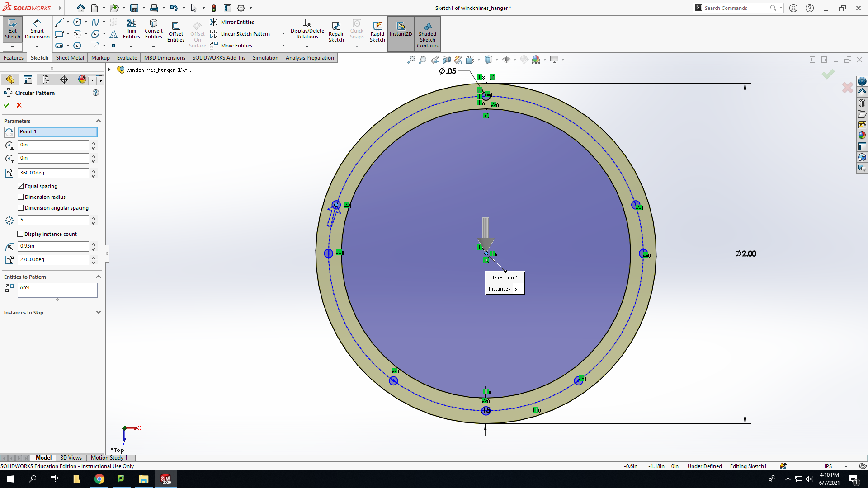Click number of instances field showing 5
The width and height of the screenshot is (868, 488).
tap(53, 220)
